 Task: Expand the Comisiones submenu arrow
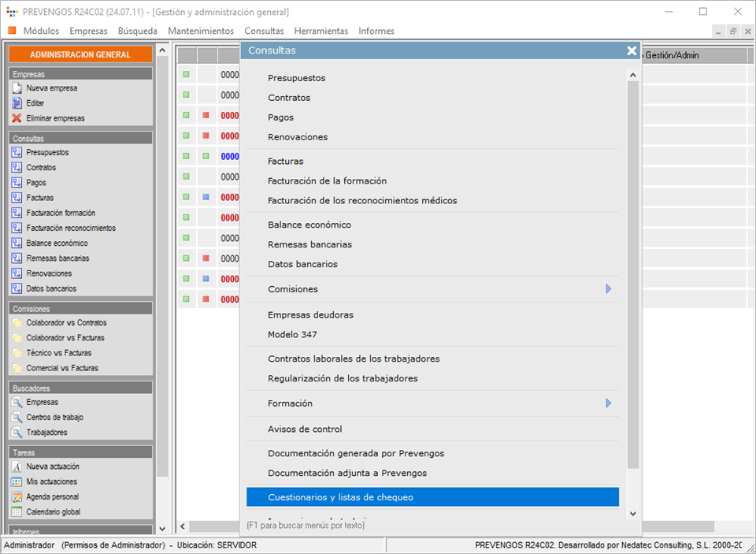(608, 289)
